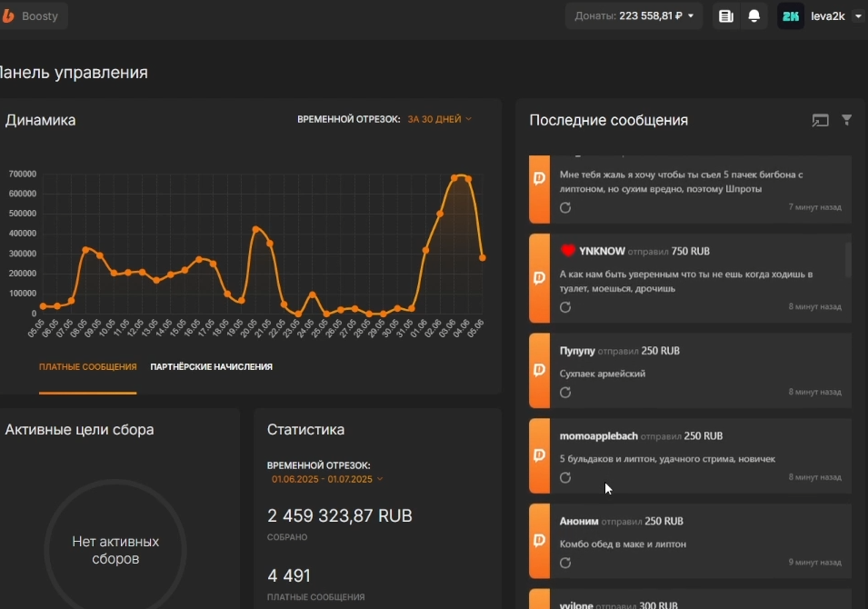This screenshot has height=609, width=868.
Task: Click the 2K profile avatar
Action: pos(791,16)
